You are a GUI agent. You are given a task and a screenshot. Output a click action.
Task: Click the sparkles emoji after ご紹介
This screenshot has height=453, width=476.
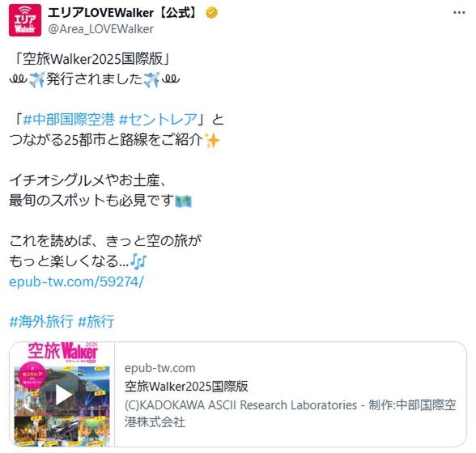click(x=212, y=140)
